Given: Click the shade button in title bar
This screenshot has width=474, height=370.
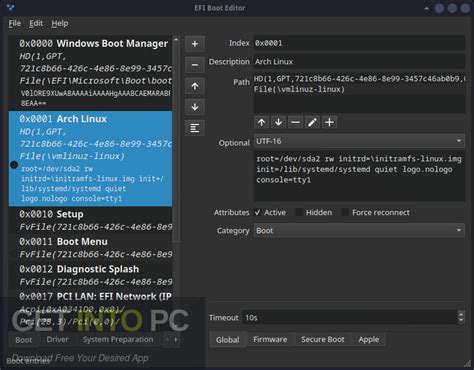Looking at the screenshot, I should [x=427, y=8].
